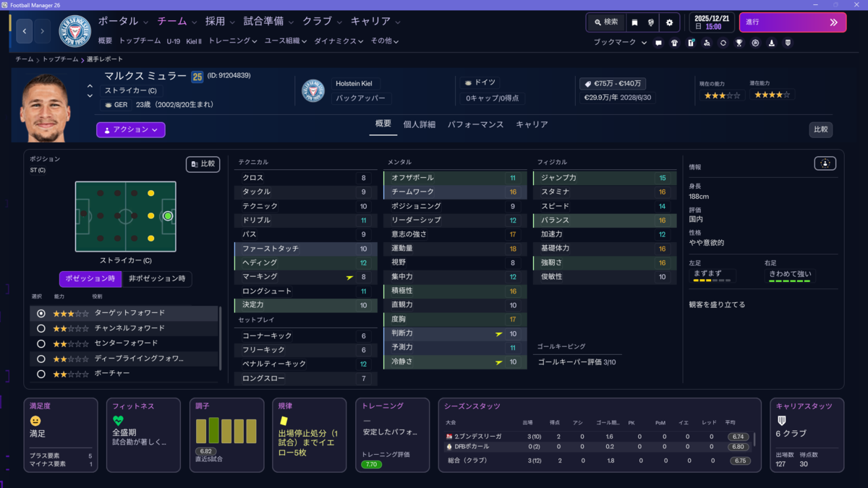Expand the ブックマーク dropdown
This screenshot has width=868, height=488.
620,43
